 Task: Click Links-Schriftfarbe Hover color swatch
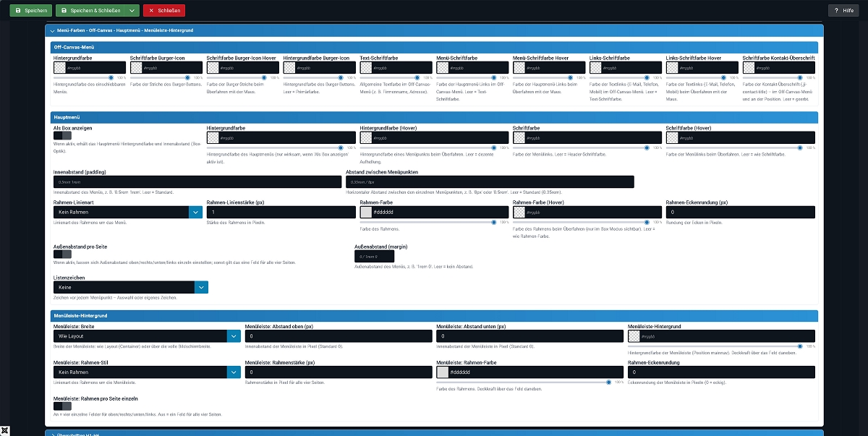[x=673, y=67]
